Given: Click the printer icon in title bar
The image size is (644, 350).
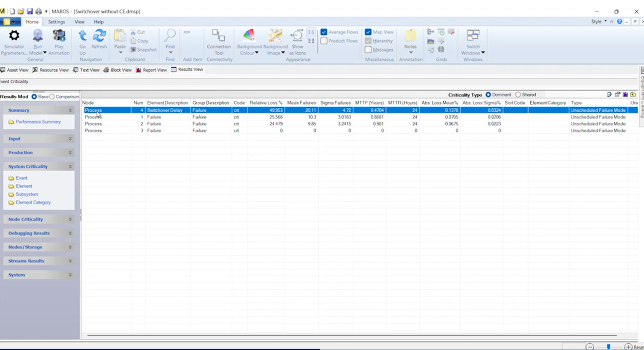Looking at the screenshot, I should (38, 11).
